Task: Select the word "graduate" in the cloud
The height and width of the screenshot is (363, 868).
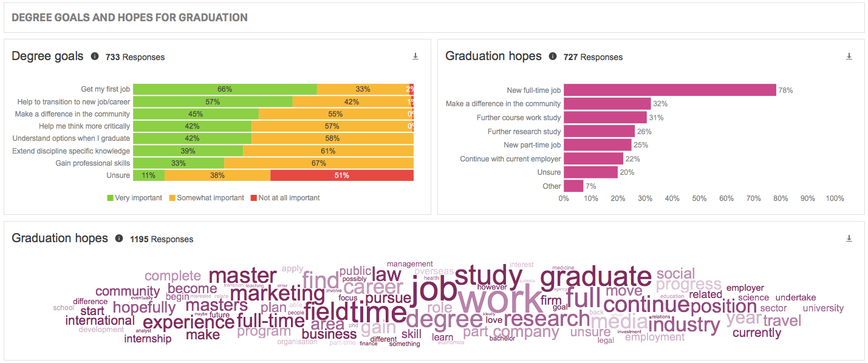Action: coord(595,277)
